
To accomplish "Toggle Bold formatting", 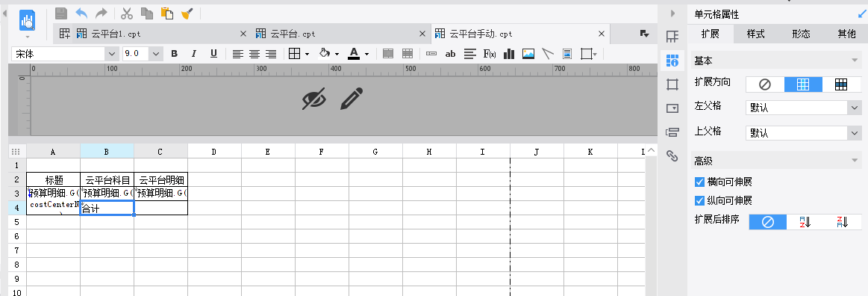I will [175, 54].
